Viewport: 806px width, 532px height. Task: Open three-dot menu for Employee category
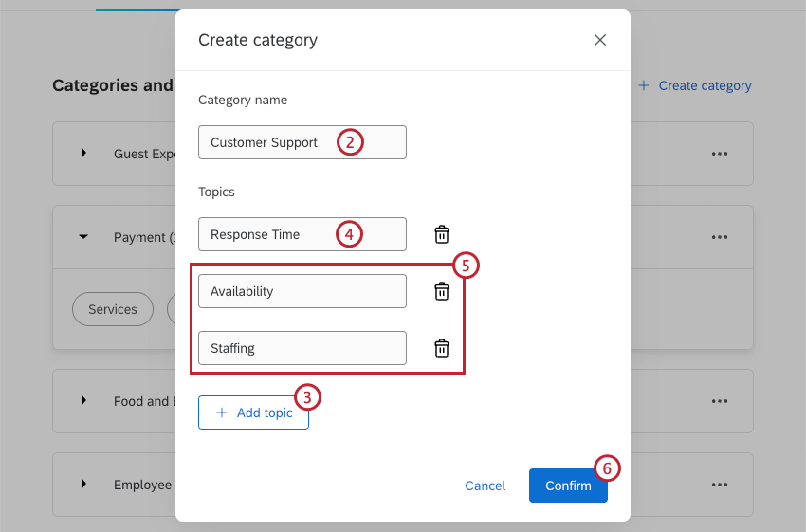pyautogui.click(x=719, y=485)
